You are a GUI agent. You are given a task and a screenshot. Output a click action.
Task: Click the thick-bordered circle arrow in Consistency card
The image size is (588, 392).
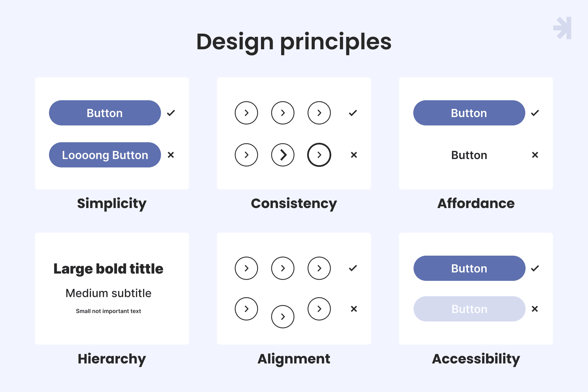click(x=319, y=155)
